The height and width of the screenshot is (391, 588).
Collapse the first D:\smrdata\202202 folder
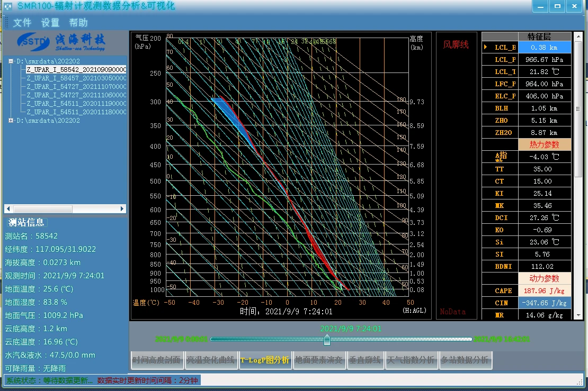(11, 61)
